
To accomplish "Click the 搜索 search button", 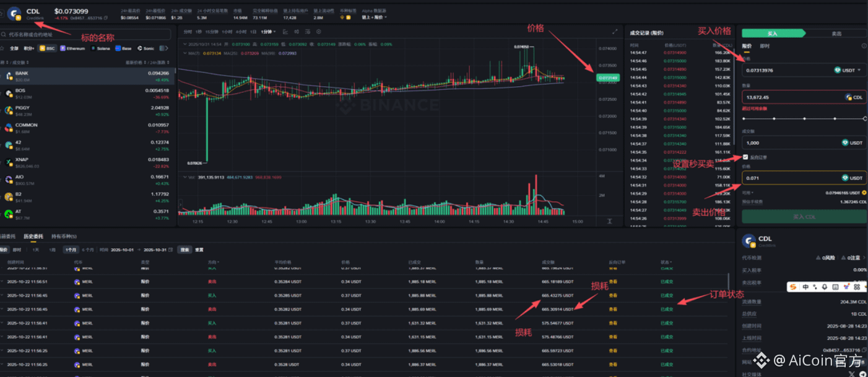I will tap(184, 249).
